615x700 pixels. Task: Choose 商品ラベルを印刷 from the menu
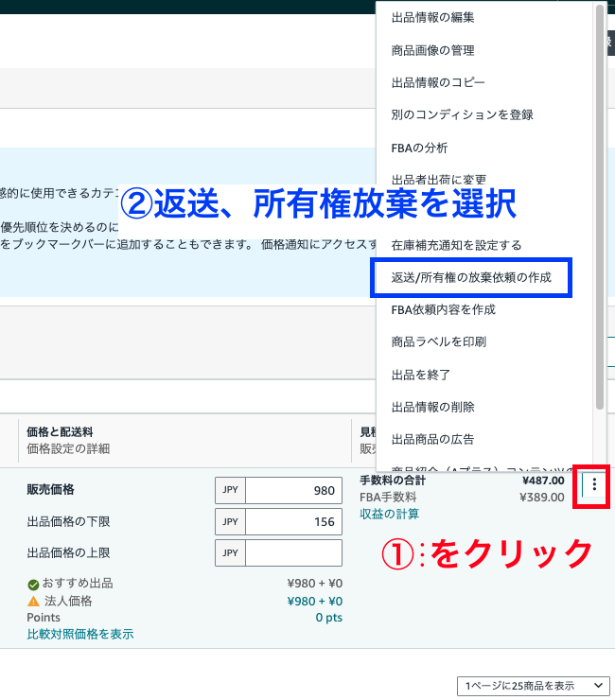[438, 341]
